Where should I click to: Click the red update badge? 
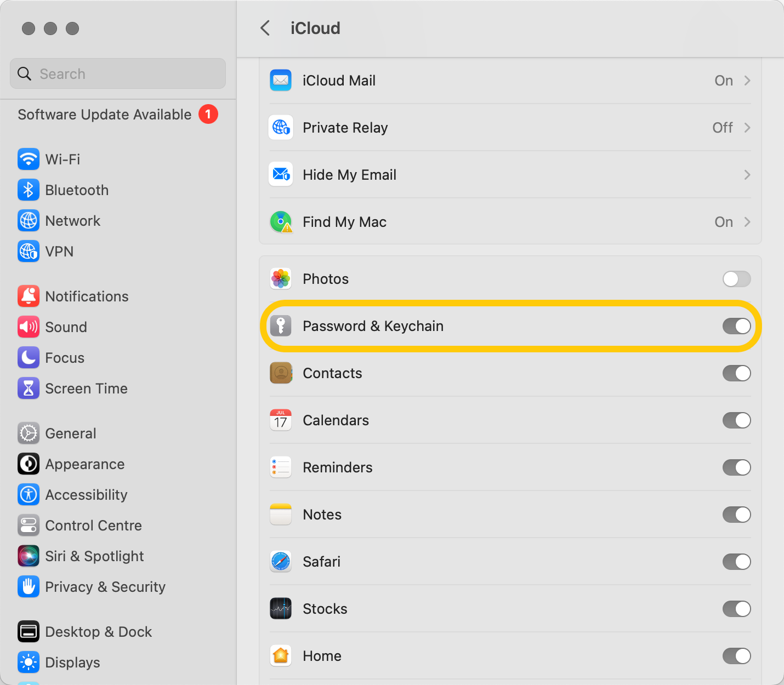click(208, 114)
